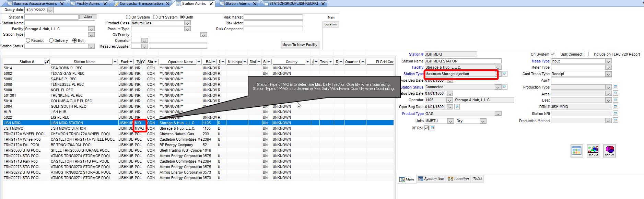Expand the Product Class dropdown
The image size is (644, 199).
(187, 23)
